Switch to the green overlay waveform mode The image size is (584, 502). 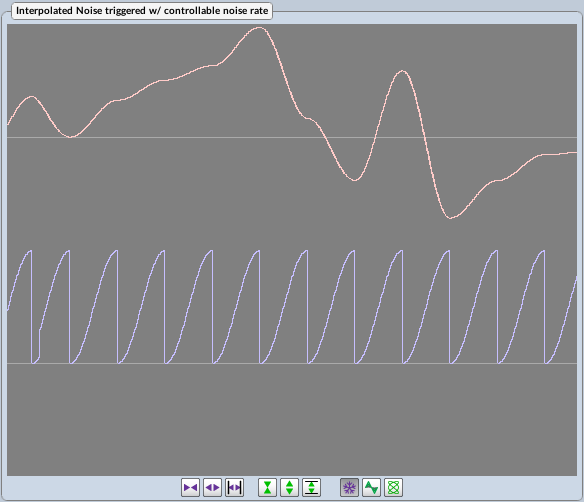point(371,487)
